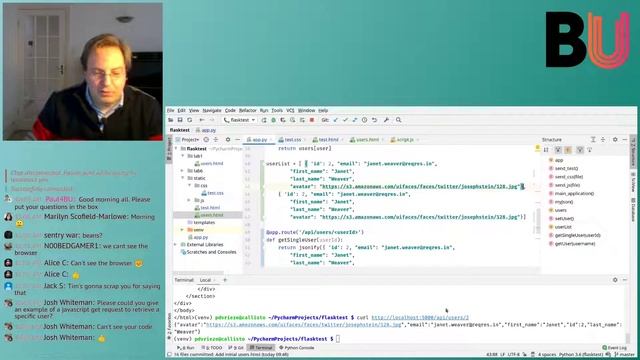Open Structure panel gear settings
The height and width of the screenshot is (360, 640).
(x=615, y=140)
